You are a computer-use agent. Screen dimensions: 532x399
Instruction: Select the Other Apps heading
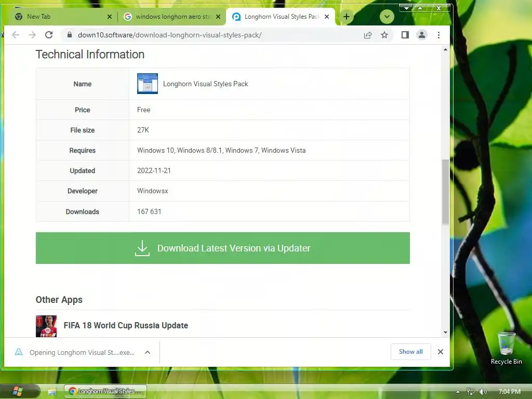59,300
